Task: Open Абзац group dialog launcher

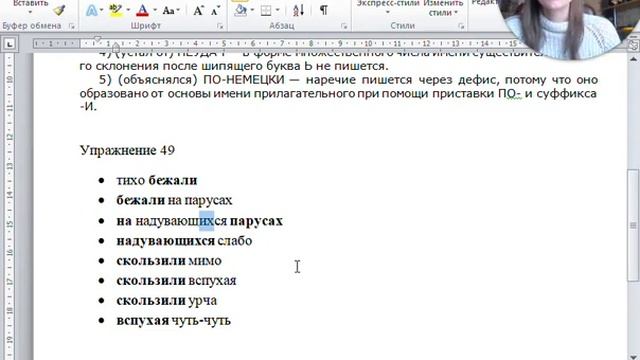Action: click(x=344, y=26)
